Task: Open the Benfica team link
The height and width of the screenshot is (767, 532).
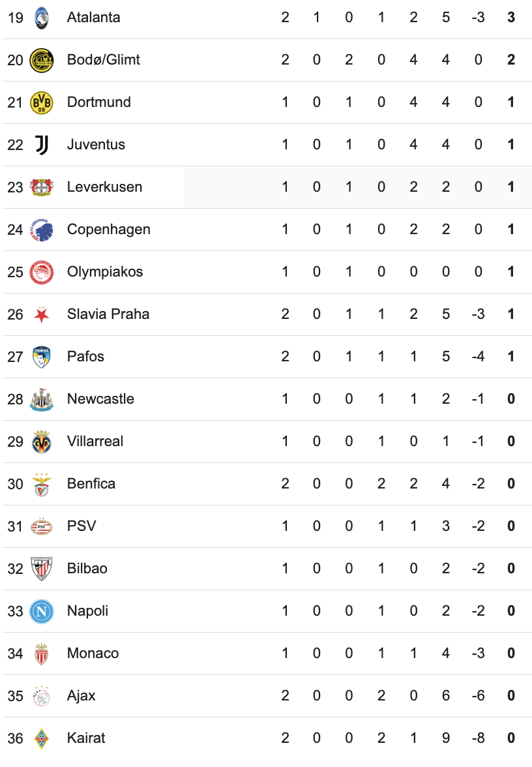Action: [91, 484]
